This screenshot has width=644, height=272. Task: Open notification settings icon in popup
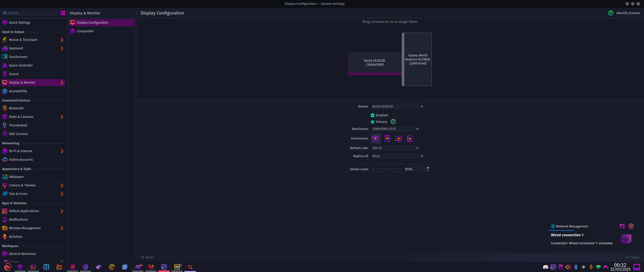622,226
